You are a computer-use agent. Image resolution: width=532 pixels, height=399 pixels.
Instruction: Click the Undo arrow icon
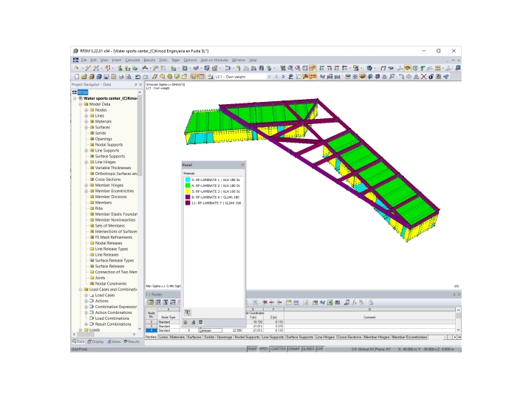pos(137,77)
